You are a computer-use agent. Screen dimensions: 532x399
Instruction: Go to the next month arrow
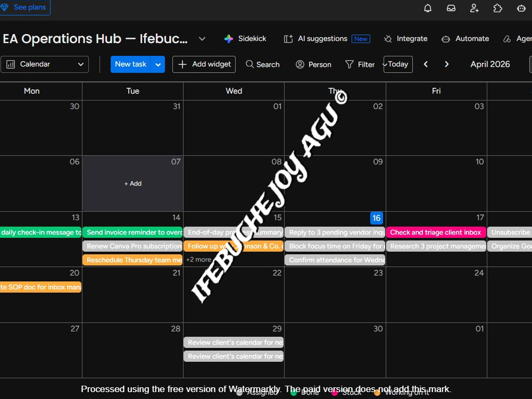coord(446,64)
